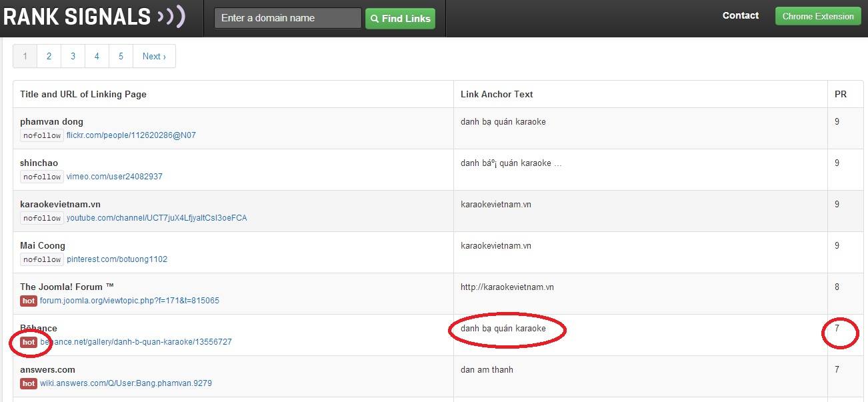Click the hot badge beside the Behance link

29,342
